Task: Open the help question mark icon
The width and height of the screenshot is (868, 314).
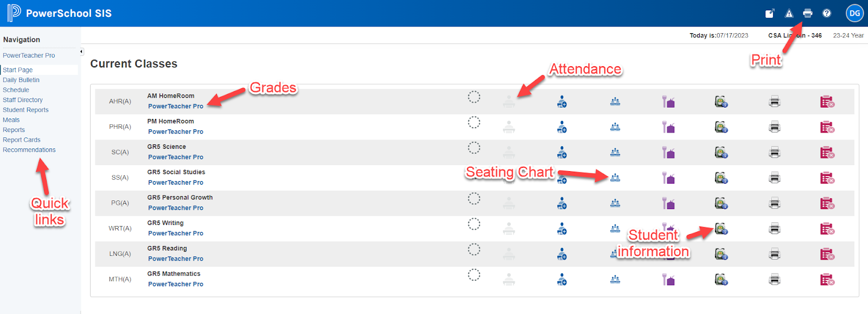Action: 827,14
